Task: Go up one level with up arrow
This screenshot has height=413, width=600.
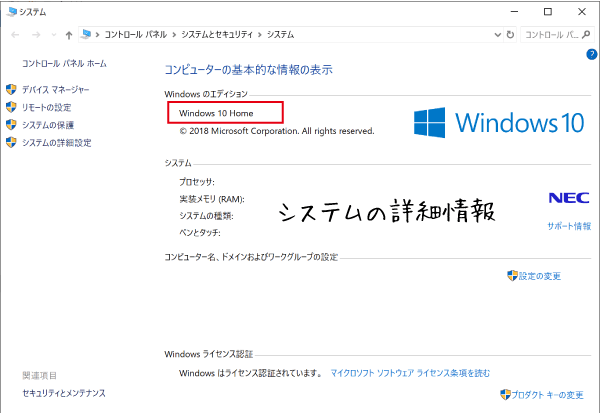Action: [69, 35]
